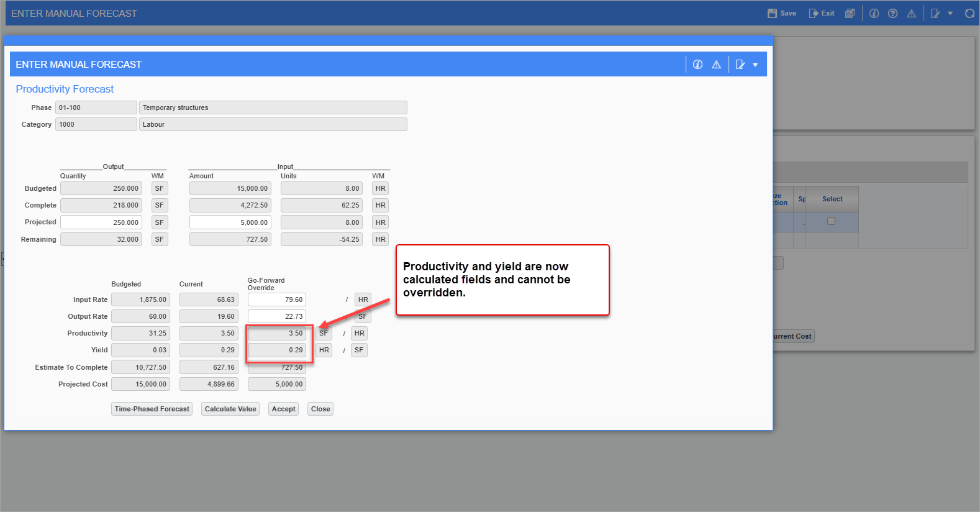This screenshot has height=512, width=980.
Task: Click the Accept button
Action: point(284,409)
